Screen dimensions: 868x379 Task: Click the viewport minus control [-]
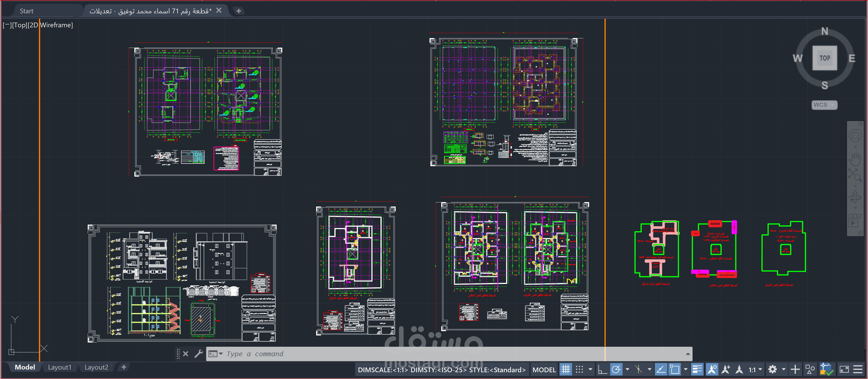click(x=7, y=25)
